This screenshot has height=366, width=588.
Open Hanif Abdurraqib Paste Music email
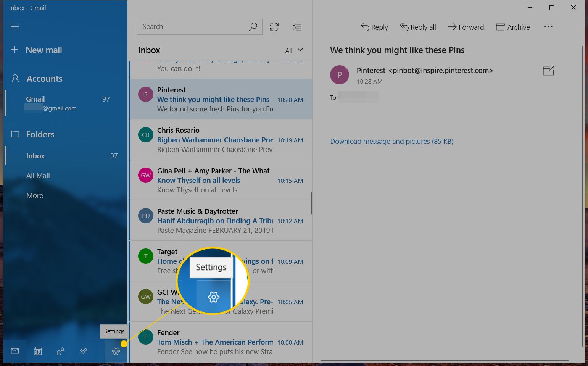pyautogui.click(x=221, y=221)
